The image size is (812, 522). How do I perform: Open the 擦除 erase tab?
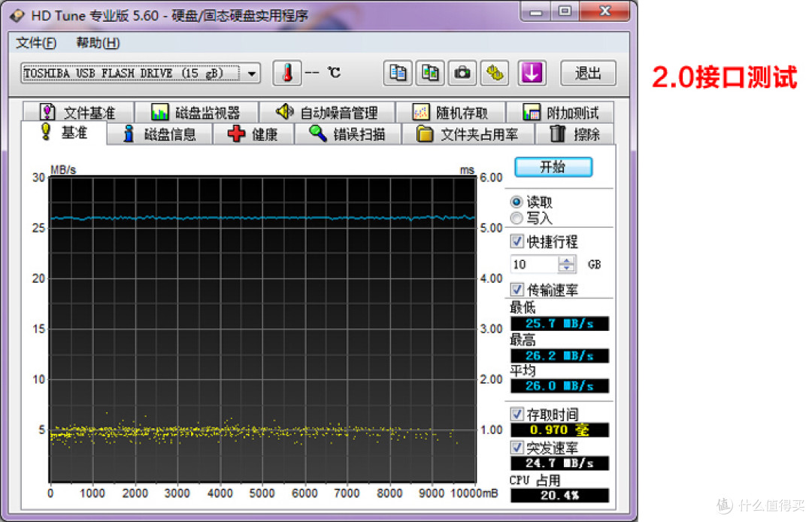click(574, 134)
